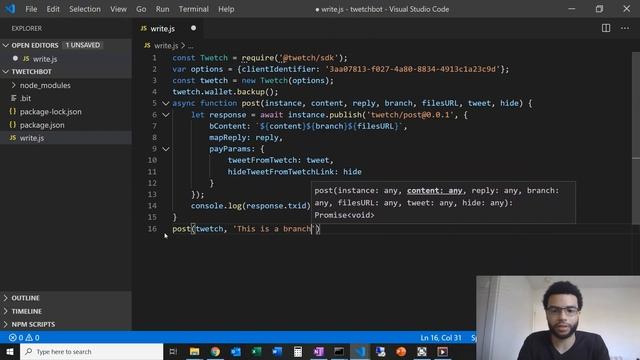
Task: Open the View menu
Action: tap(118, 9)
